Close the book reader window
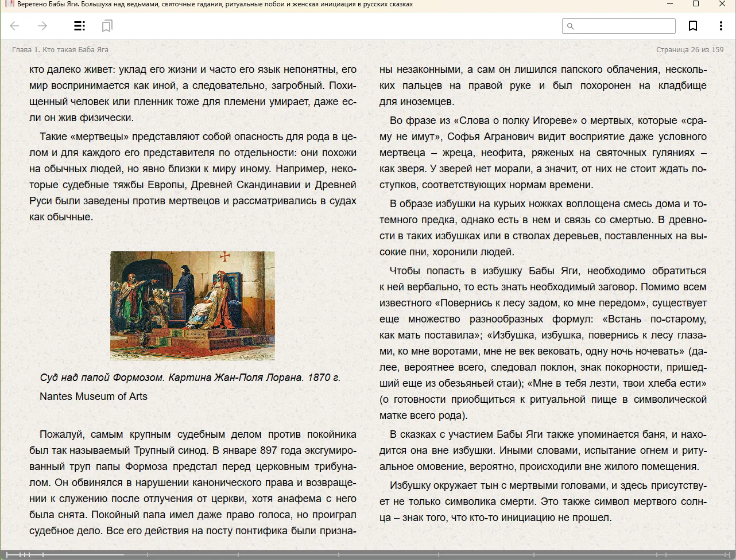Viewport: 736px width, 560px height. [722, 4]
